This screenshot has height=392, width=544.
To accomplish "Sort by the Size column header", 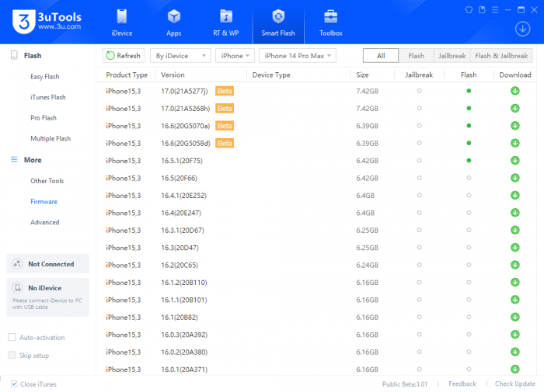I will pyautogui.click(x=362, y=75).
